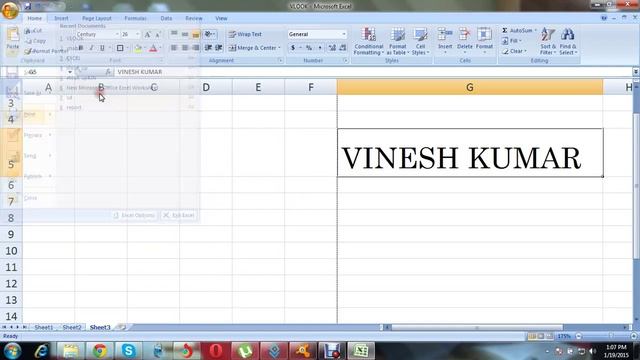Screen dimensions: 640x360
Task: Toggle Wrap Text
Action: (245, 34)
